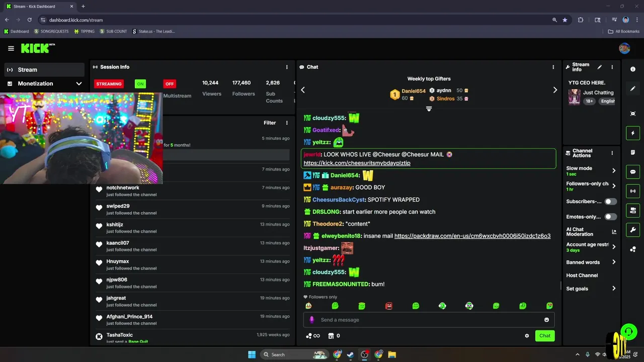Click the info icon in right sidebar
Image resolution: width=644 pixels, height=362 pixels.
[633, 69]
